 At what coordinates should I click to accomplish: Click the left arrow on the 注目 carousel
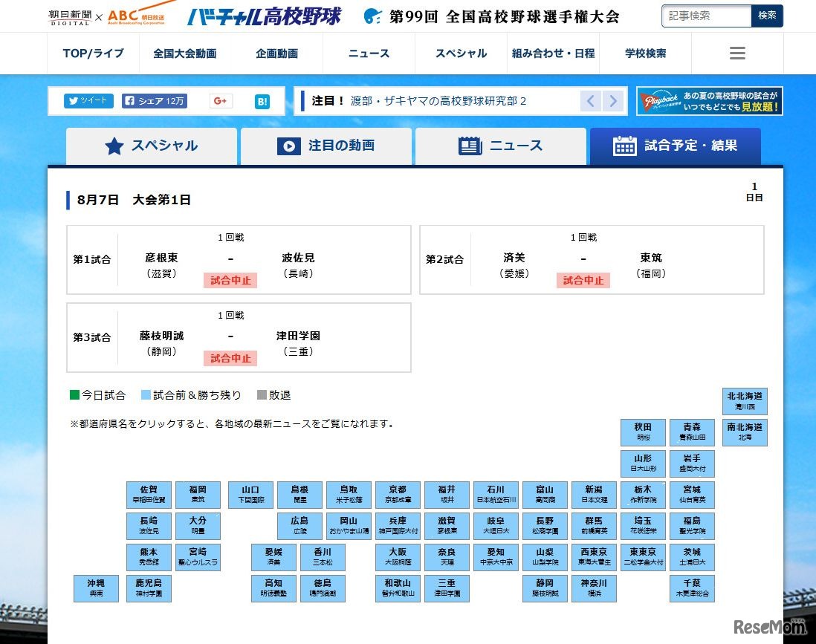coord(591,101)
